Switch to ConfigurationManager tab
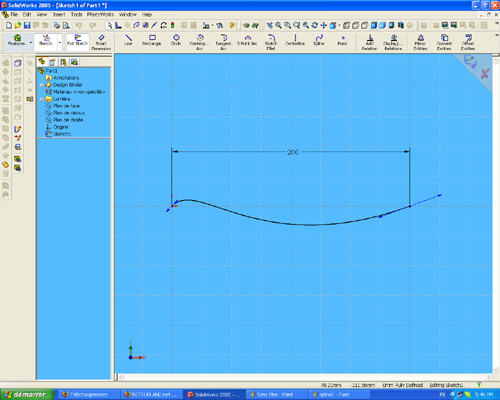500x400 pixels. [63, 62]
